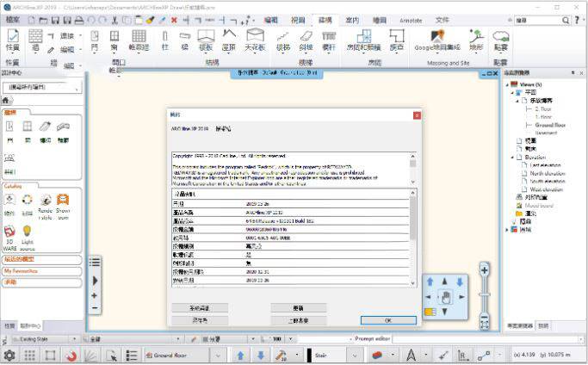Open the Room and Area tool
588x365 pixels.
click(363, 40)
